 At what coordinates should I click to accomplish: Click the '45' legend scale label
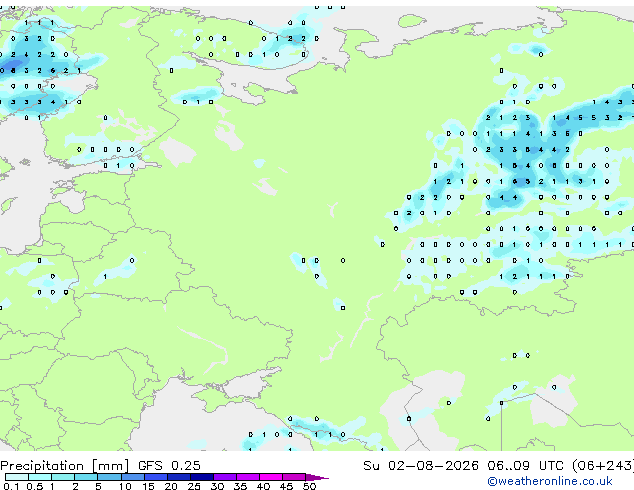point(286,486)
